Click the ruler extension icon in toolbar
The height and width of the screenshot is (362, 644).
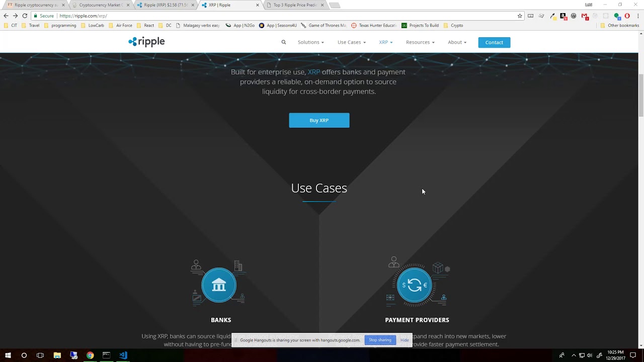[x=530, y=16]
